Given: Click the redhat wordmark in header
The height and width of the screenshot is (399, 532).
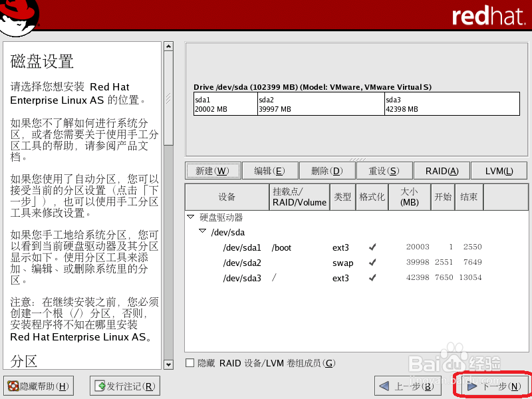Looking at the screenshot, I should [x=489, y=15].
